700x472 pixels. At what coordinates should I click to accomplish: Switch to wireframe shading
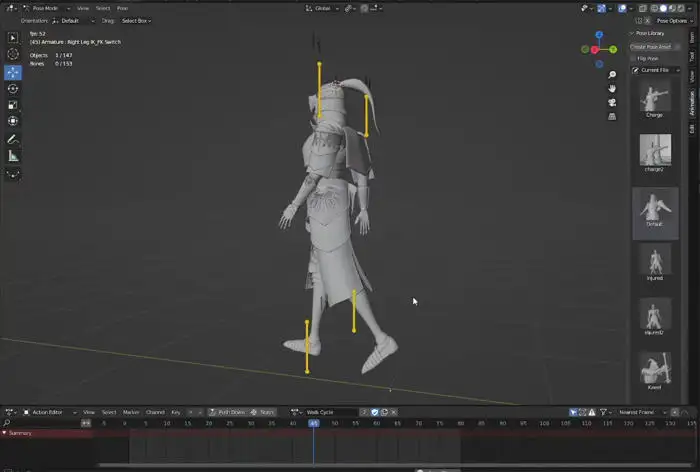tap(654, 8)
